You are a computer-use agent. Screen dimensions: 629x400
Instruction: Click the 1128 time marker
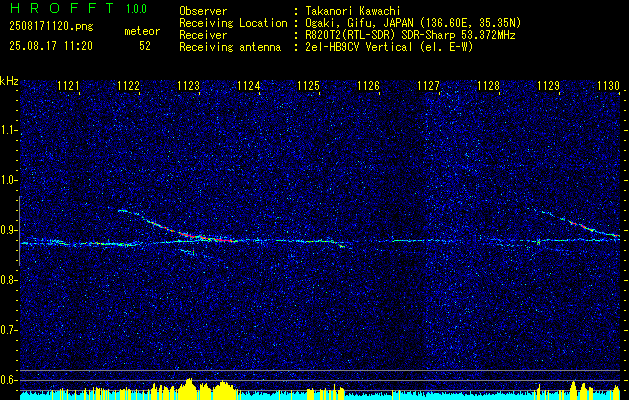click(x=489, y=85)
